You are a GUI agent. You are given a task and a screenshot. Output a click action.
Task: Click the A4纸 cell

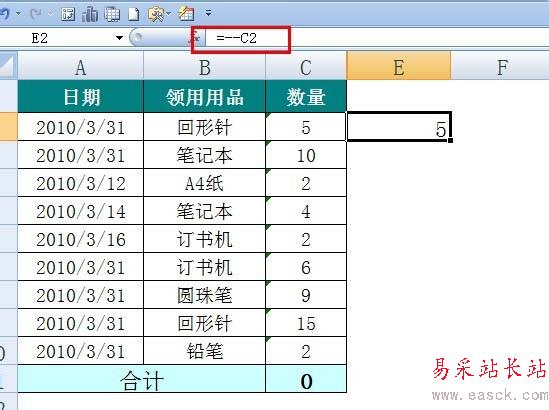pyautogui.click(x=204, y=183)
